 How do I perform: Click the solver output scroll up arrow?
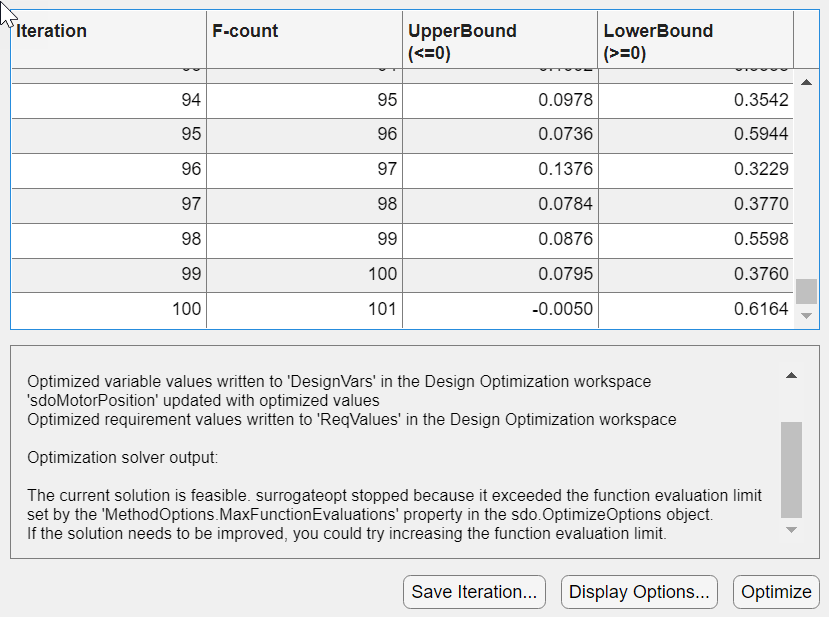coord(791,375)
